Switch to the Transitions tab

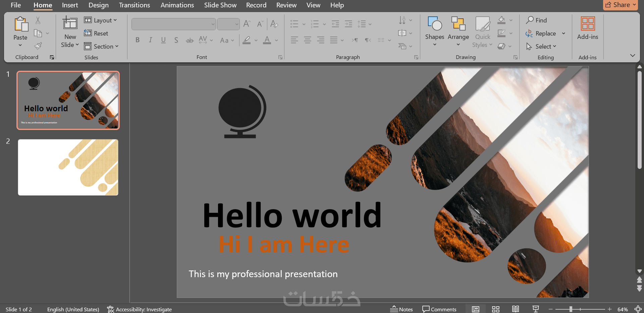pos(135,5)
